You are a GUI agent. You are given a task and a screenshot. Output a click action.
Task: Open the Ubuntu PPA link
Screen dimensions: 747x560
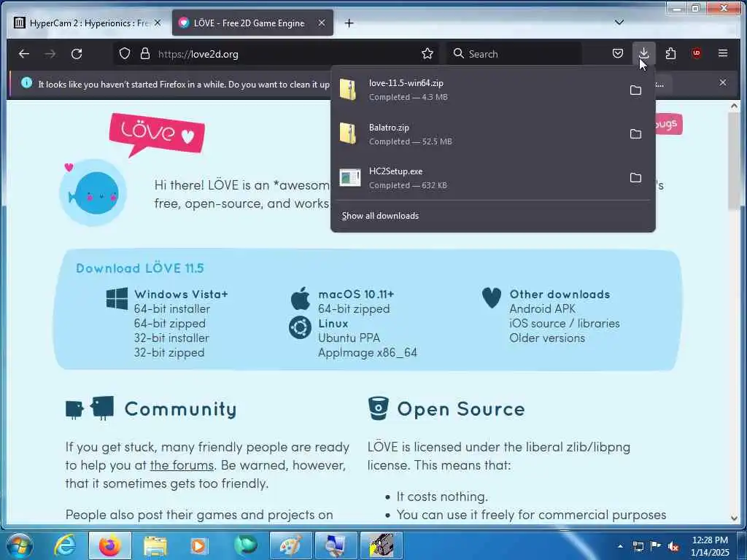(349, 338)
